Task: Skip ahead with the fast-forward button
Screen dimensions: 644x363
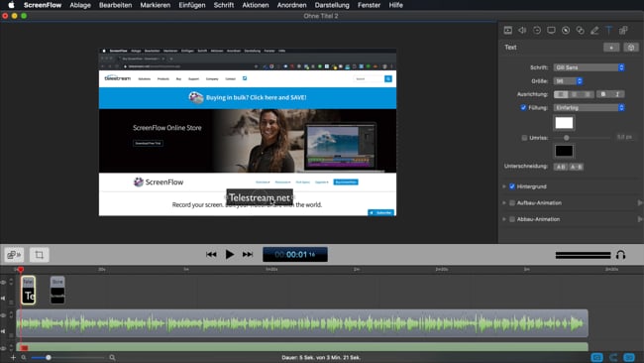Action: point(248,255)
